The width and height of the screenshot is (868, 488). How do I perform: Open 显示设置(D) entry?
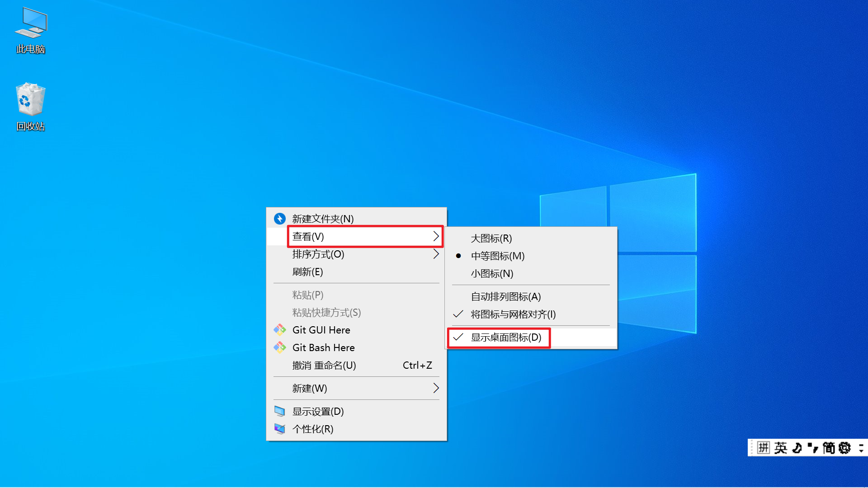click(x=356, y=411)
